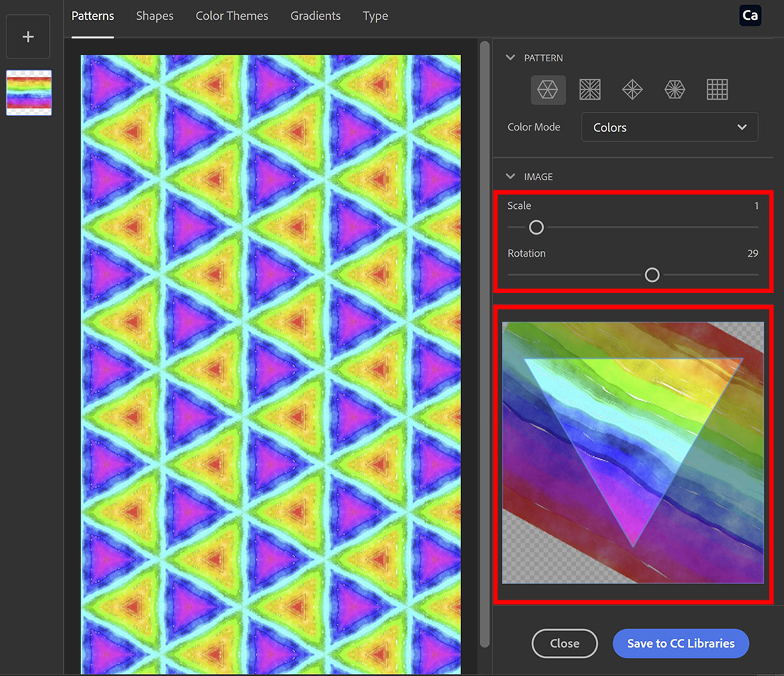Open the Type tab

[375, 16]
